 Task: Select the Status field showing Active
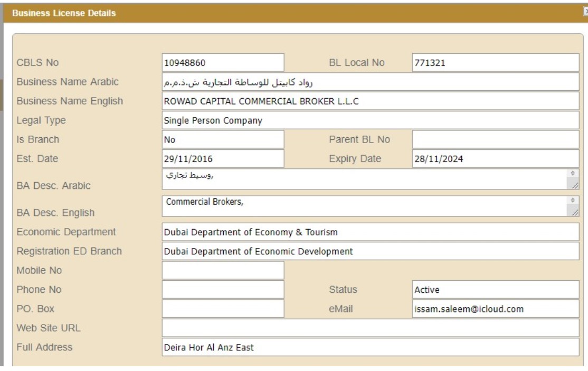coord(495,289)
